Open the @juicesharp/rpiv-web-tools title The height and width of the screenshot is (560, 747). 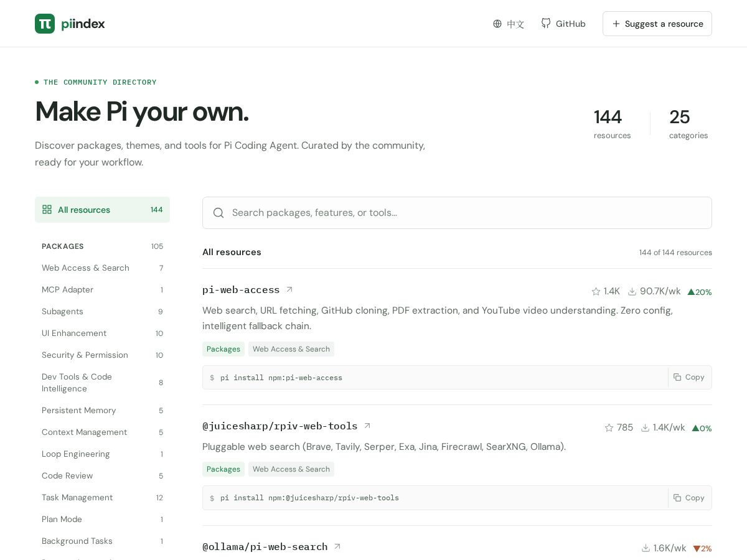[x=280, y=426]
